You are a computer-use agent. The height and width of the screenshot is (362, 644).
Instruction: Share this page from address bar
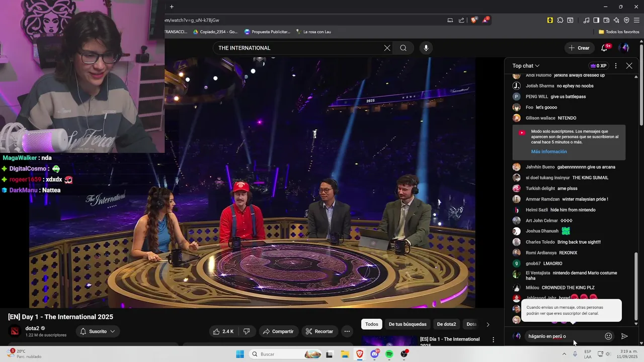461,20
